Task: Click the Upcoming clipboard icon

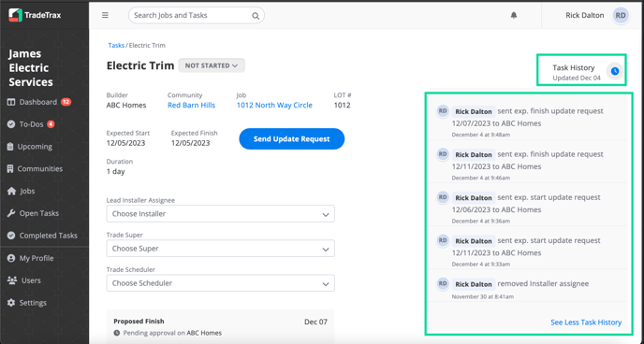Action: (10, 147)
